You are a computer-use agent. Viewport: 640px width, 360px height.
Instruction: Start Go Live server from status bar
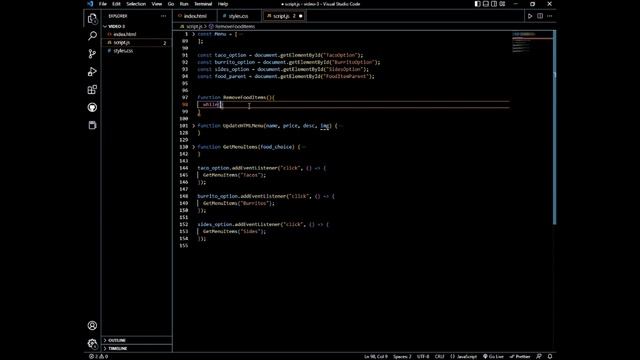point(493,356)
